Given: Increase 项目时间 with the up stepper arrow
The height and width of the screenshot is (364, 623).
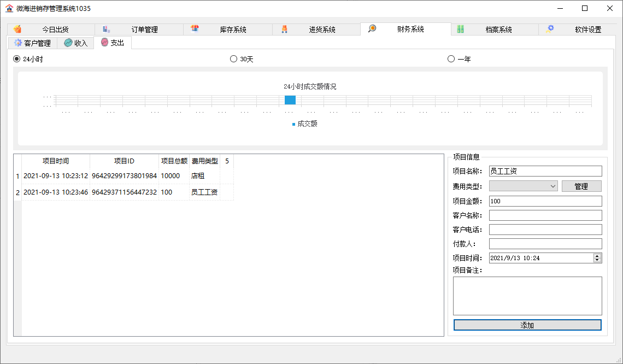Looking at the screenshot, I should (597, 256).
